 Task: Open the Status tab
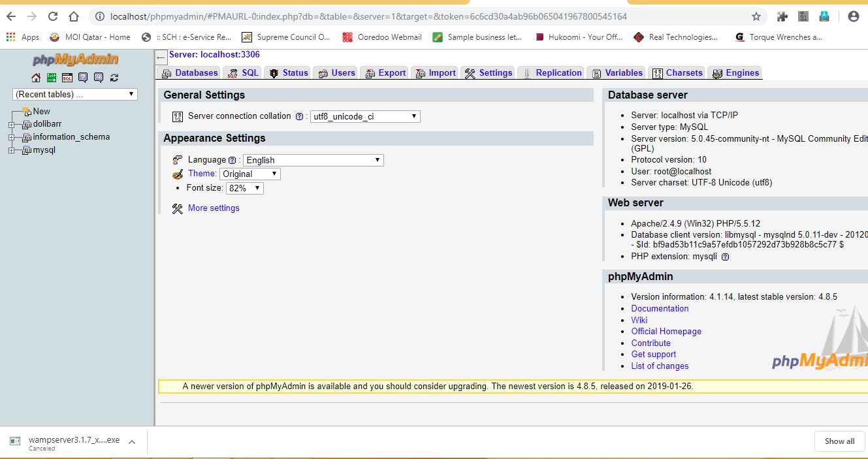[x=288, y=73]
